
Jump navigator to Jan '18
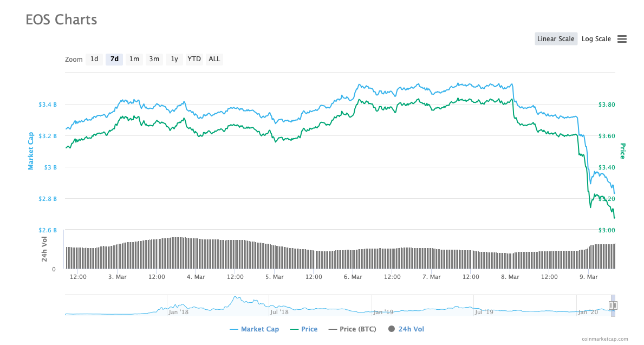(179, 312)
